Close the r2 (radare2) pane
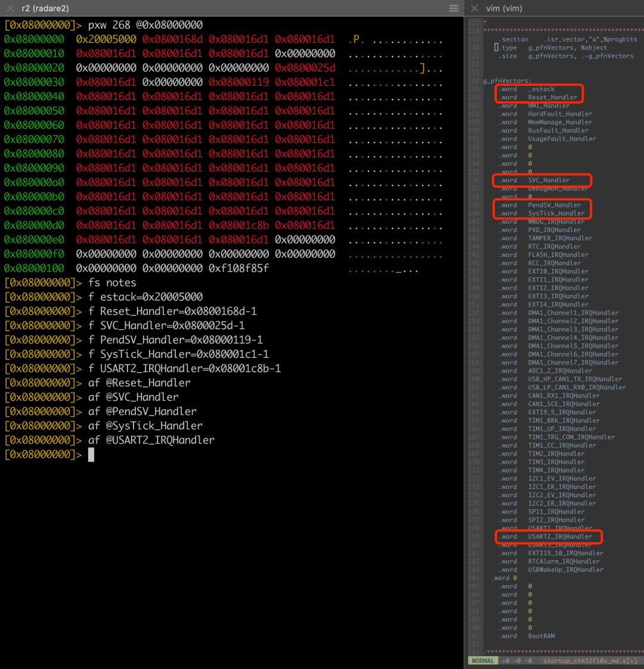Image resolution: width=644 pixels, height=669 pixels. point(10,8)
